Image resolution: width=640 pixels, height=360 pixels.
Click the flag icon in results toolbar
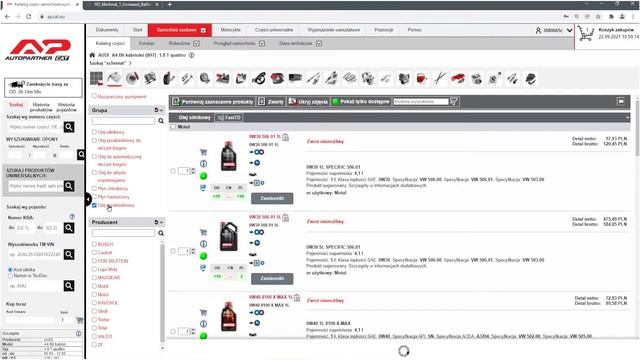click(620, 101)
